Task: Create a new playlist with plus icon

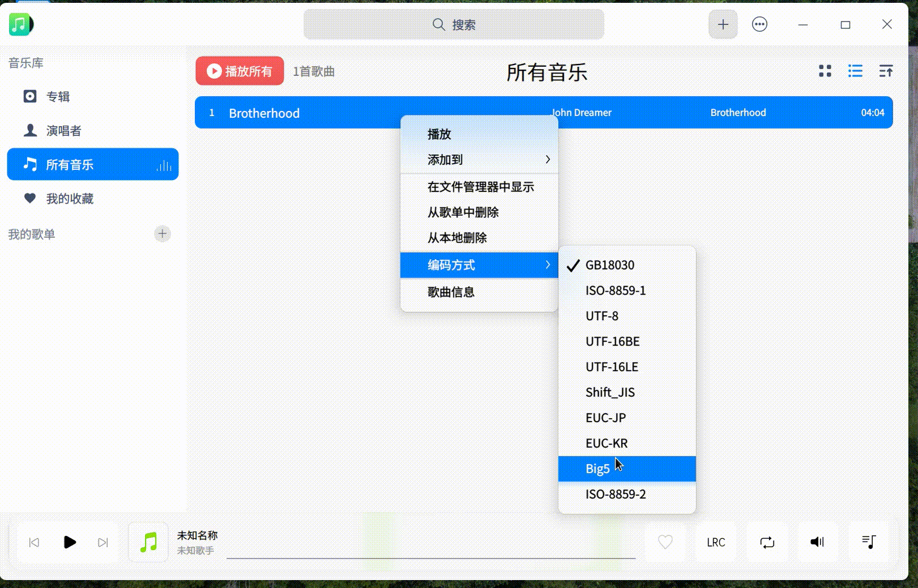Action: point(163,234)
